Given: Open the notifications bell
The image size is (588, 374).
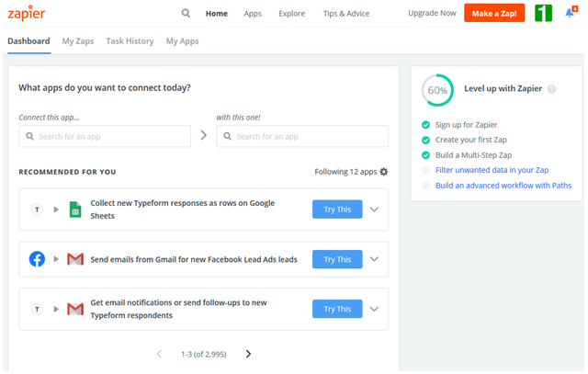Looking at the screenshot, I should [571, 12].
